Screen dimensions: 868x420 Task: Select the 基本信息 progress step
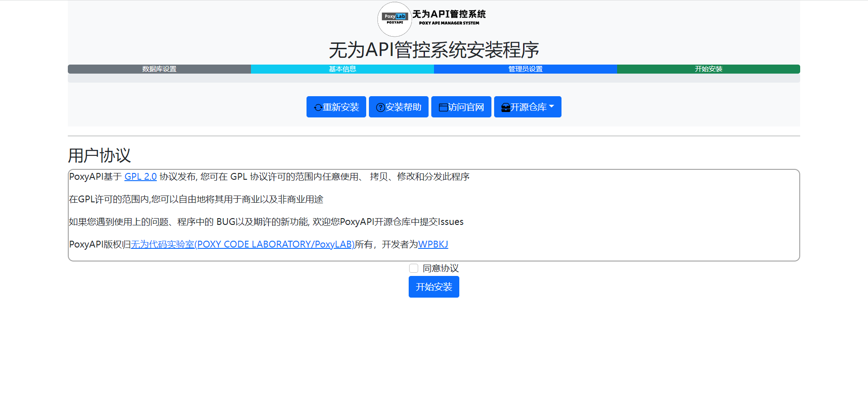click(x=342, y=69)
